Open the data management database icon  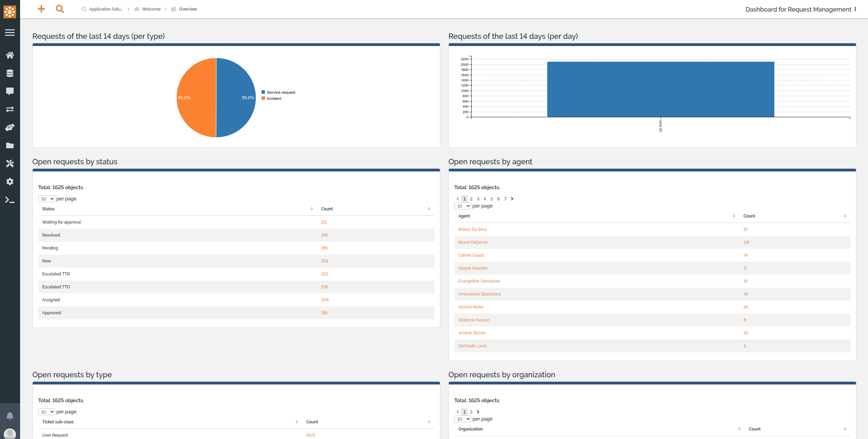point(10,73)
